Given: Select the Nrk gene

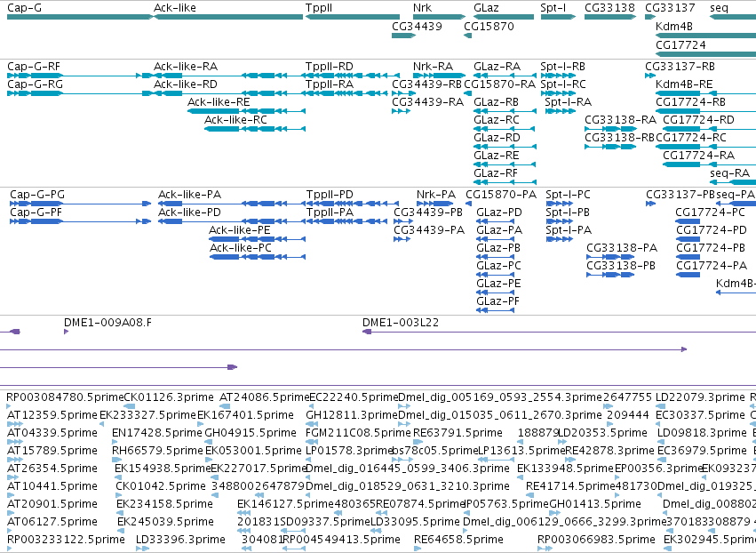Looking at the screenshot, I should (439, 17).
